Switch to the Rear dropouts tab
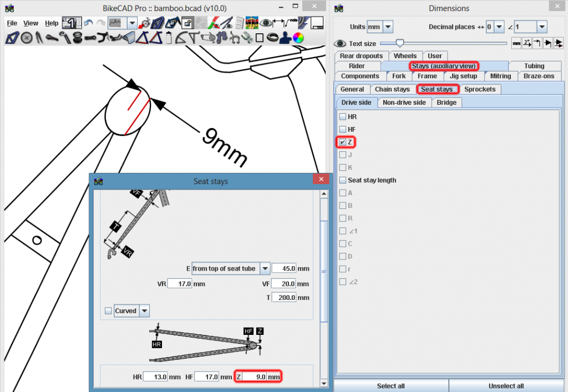 (361, 56)
